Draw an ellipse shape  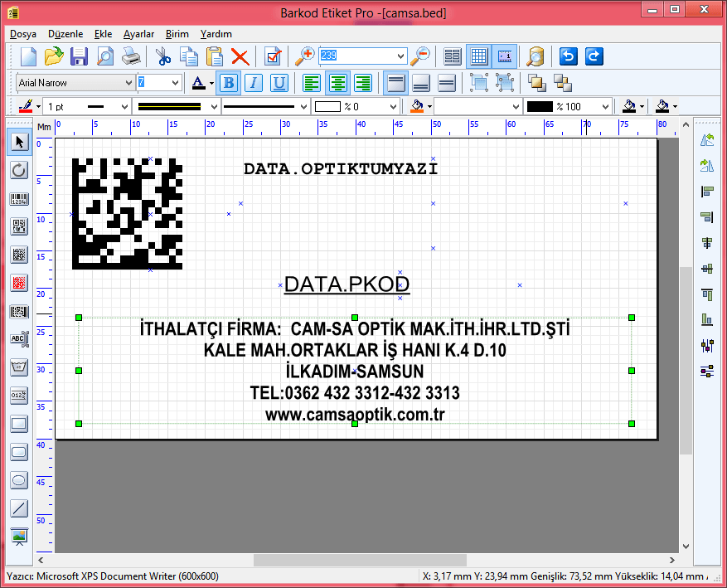tap(19, 480)
